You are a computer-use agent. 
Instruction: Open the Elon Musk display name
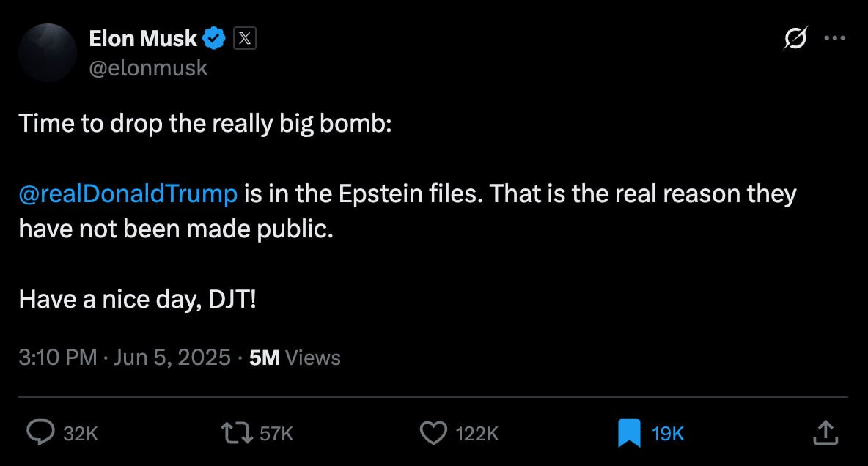143,39
